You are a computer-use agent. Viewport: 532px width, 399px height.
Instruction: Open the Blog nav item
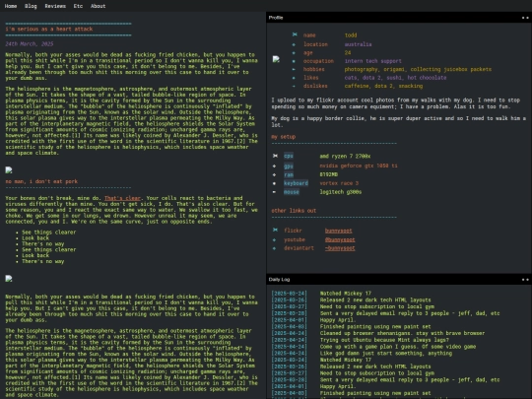point(31,6)
